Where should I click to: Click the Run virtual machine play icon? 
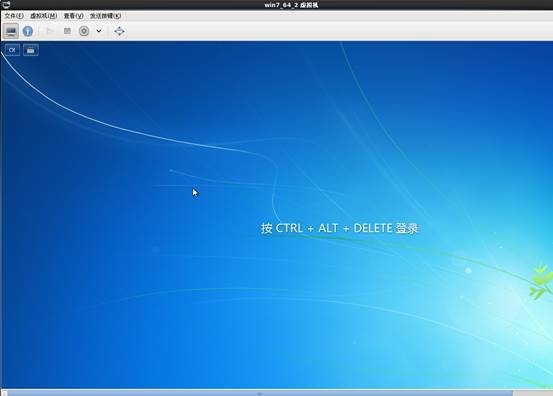click(x=50, y=31)
